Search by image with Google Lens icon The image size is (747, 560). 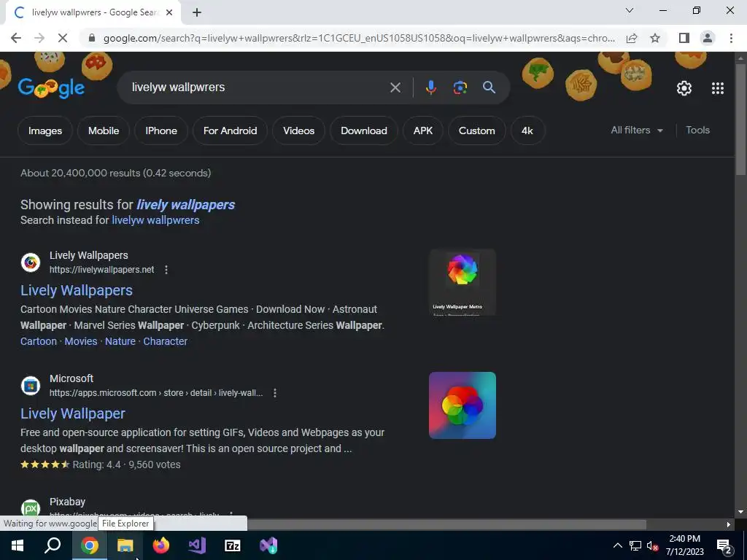click(460, 87)
